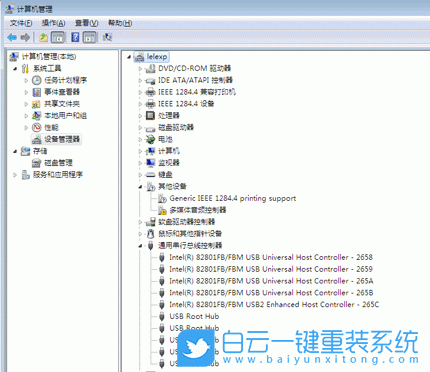The width and height of the screenshot is (430, 372).
Task: Click the 电池 battery icon
Action: click(x=151, y=139)
